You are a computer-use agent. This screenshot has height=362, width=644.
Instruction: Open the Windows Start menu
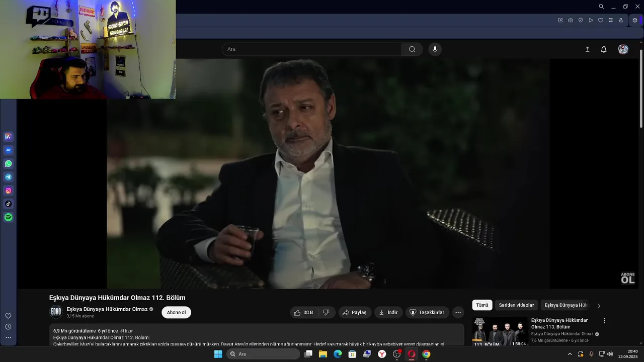pos(218,354)
